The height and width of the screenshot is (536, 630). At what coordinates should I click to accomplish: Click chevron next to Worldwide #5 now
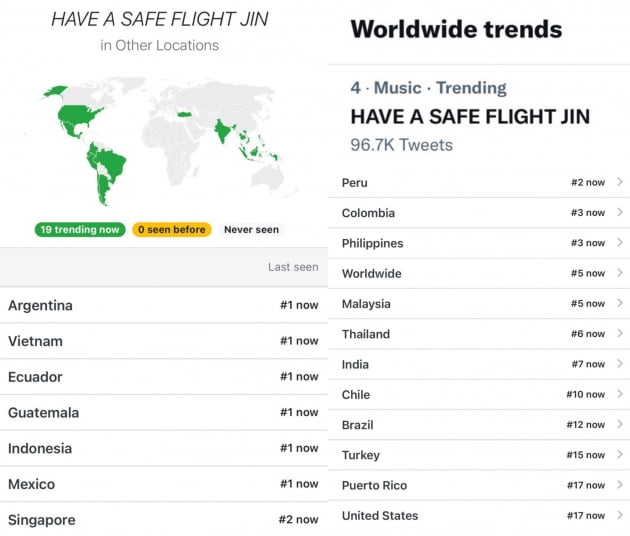pyautogui.click(x=620, y=273)
